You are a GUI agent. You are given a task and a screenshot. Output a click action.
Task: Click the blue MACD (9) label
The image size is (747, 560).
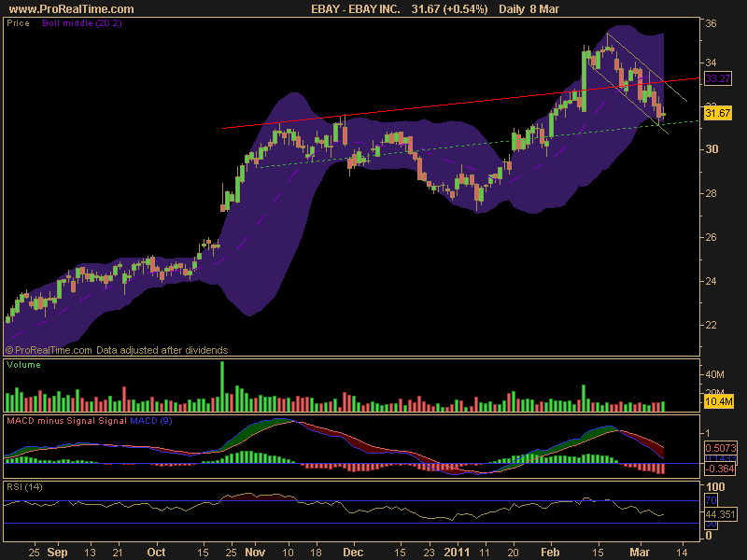click(151, 421)
